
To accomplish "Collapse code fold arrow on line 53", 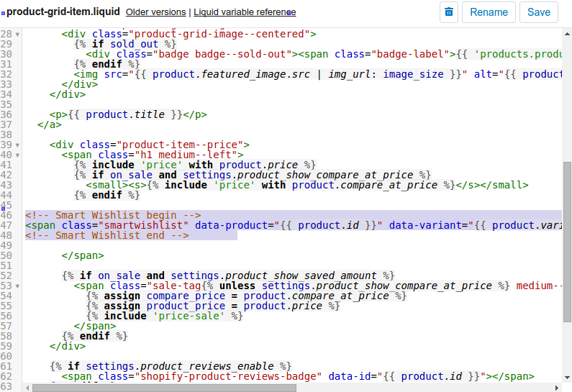I will pos(17,286).
